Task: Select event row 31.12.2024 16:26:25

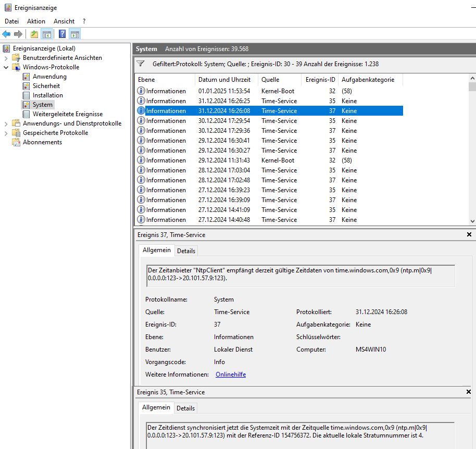Action: [x=270, y=101]
